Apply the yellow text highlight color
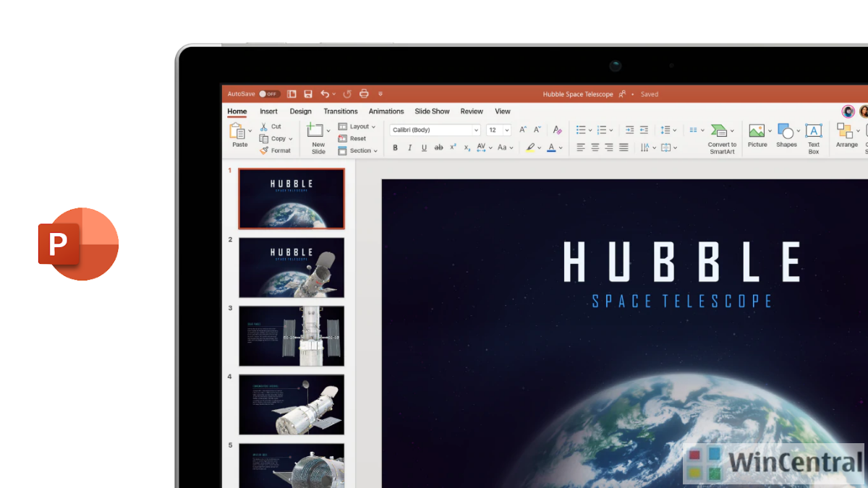This screenshot has height=488, width=868. tap(530, 147)
